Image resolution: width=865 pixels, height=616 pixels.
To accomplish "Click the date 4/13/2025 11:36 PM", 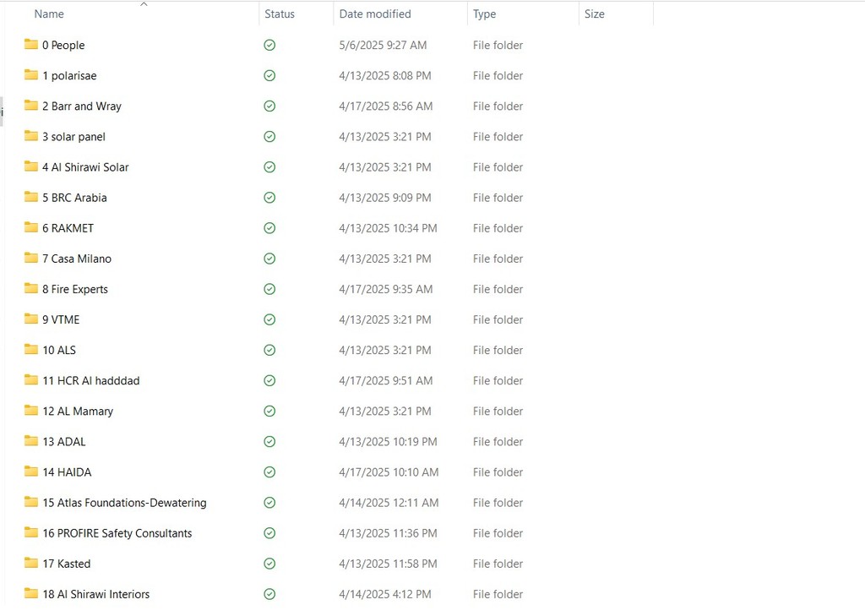I will tap(388, 533).
